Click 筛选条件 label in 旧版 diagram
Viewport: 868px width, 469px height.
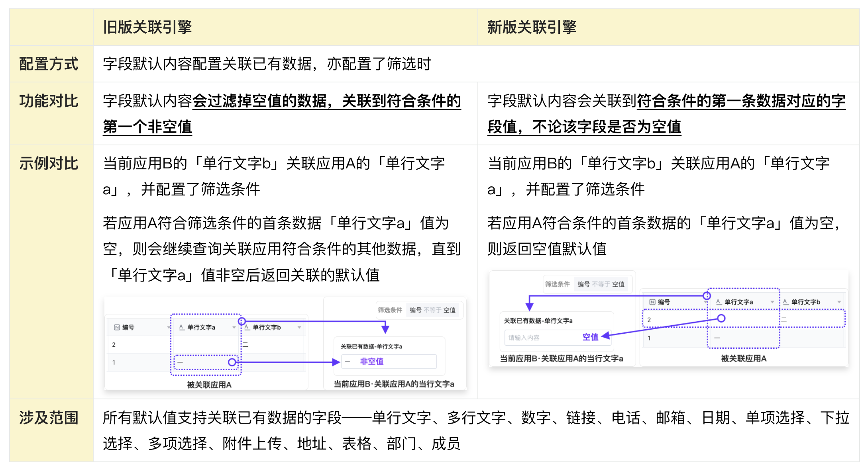pos(390,310)
